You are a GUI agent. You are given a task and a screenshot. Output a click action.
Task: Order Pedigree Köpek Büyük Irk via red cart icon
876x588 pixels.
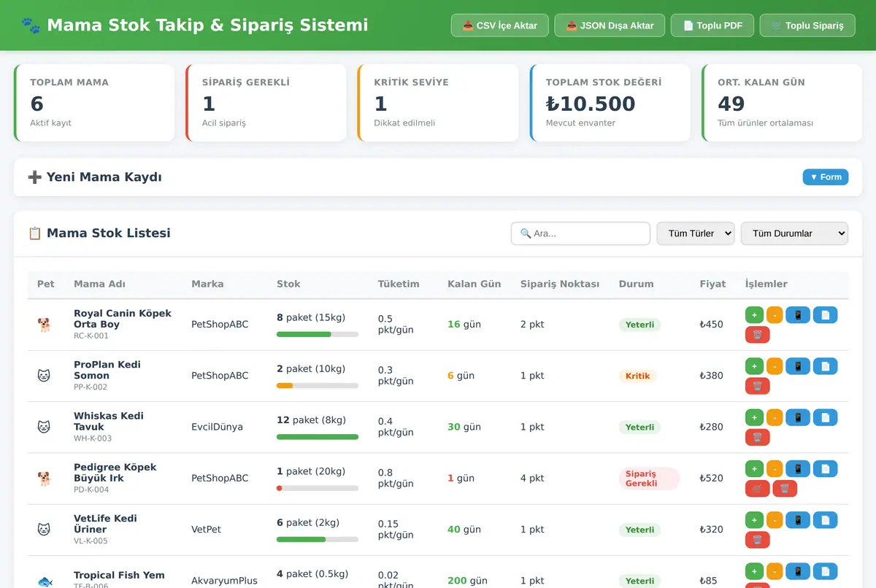click(757, 488)
